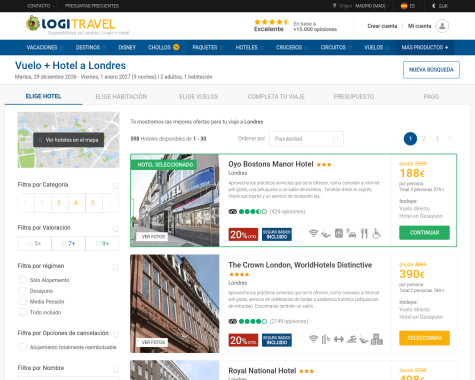Click the Spanish flag language icon
475x380 pixels.
(404, 6)
